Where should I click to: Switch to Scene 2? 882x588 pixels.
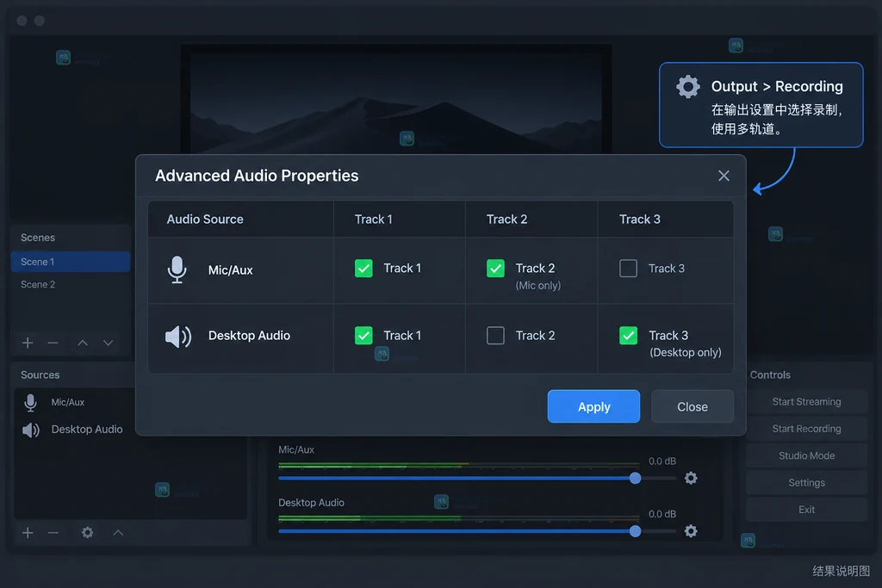71,284
